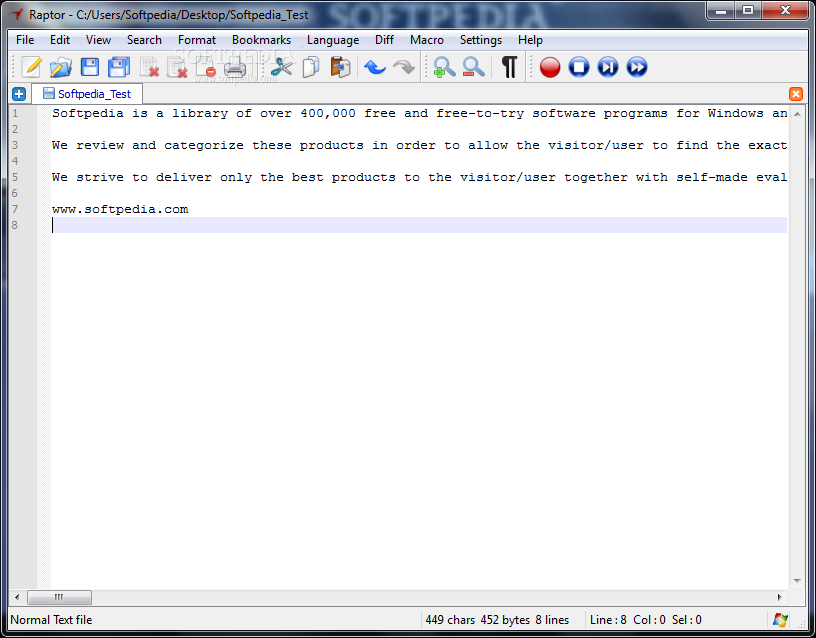The image size is (816, 638).
Task: Open the Diff menu
Action: click(x=384, y=40)
